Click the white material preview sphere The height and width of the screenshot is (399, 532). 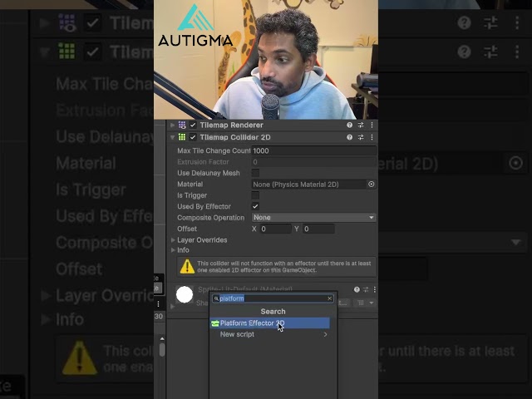pos(185,294)
